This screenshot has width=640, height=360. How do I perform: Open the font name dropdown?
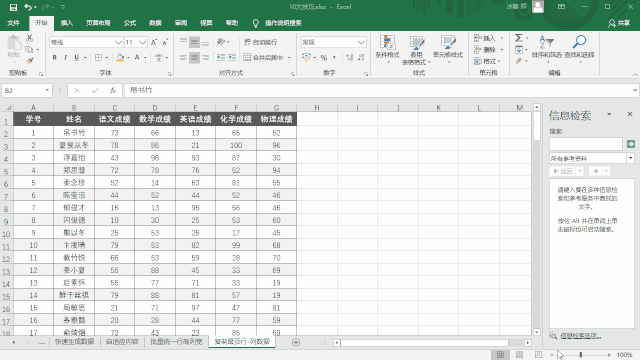click(118, 42)
